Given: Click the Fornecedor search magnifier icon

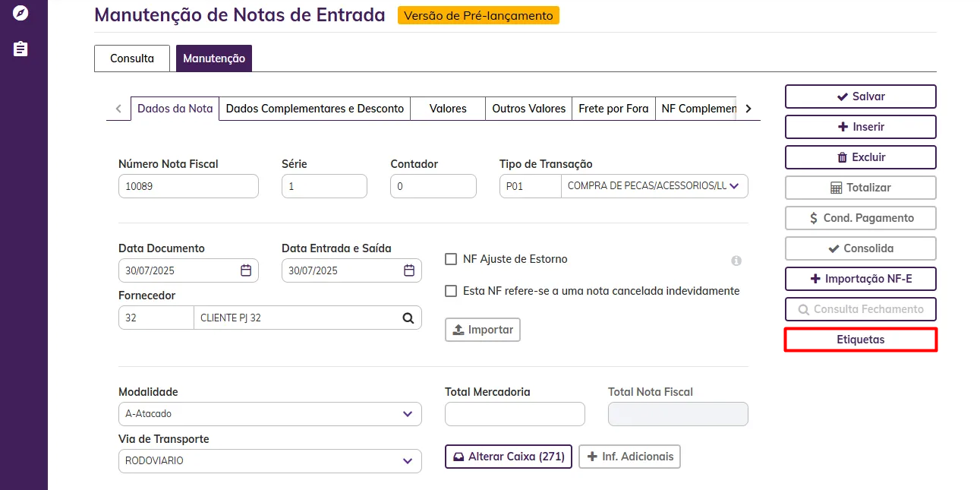Looking at the screenshot, I should 408,318.
